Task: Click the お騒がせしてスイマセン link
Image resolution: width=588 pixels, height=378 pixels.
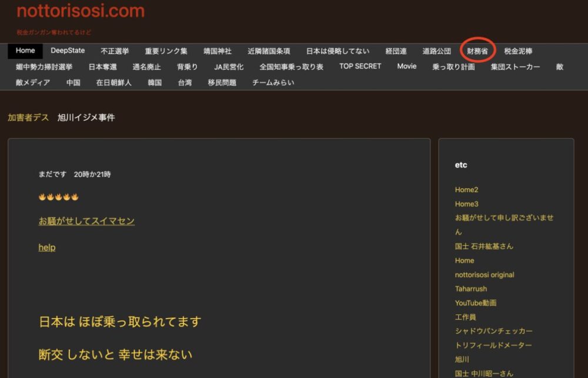Action: [x=86, y=221]
